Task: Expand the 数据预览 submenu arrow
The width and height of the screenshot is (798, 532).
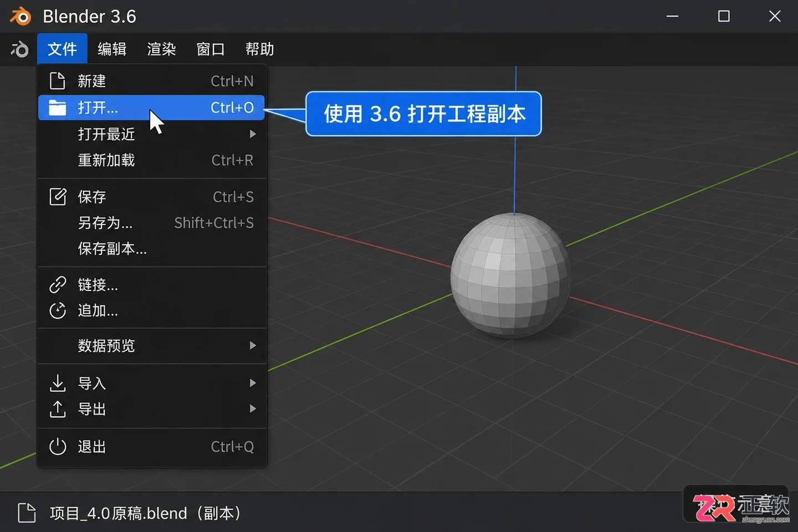Action: (253, 346)
